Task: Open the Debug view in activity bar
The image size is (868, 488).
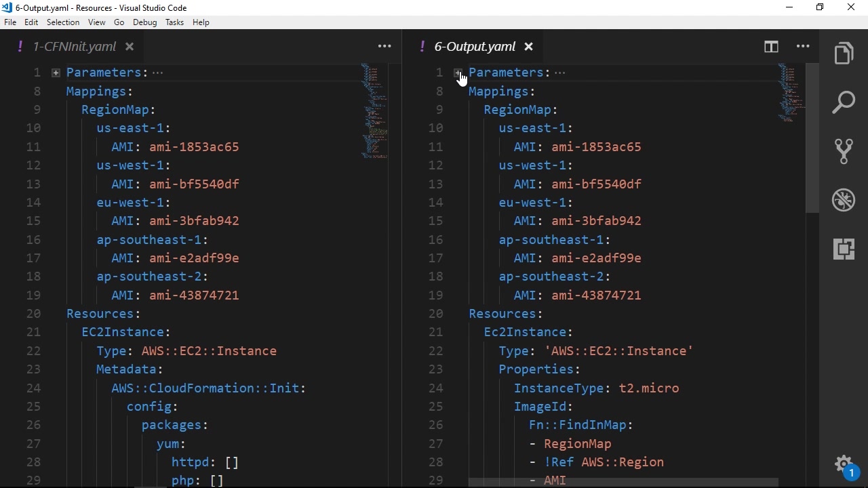Action: point(844,200)
